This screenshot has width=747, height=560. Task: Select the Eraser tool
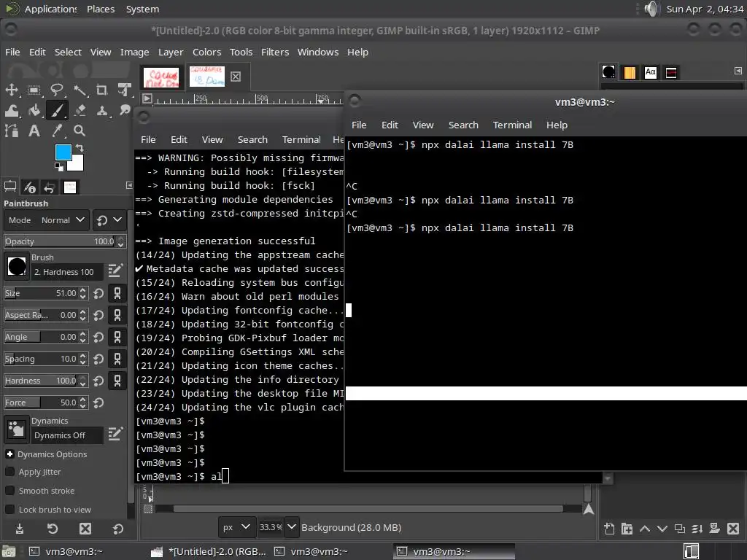[80, 111]
